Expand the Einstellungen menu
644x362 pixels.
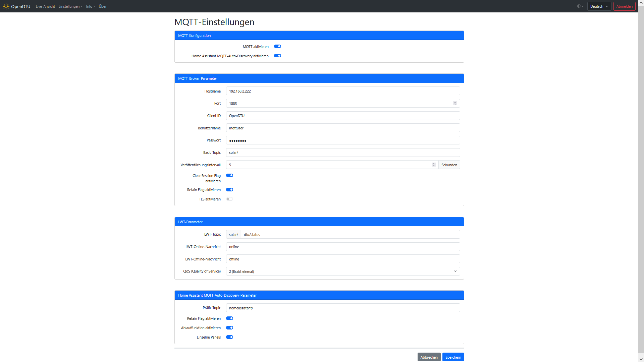coord(70,6)
